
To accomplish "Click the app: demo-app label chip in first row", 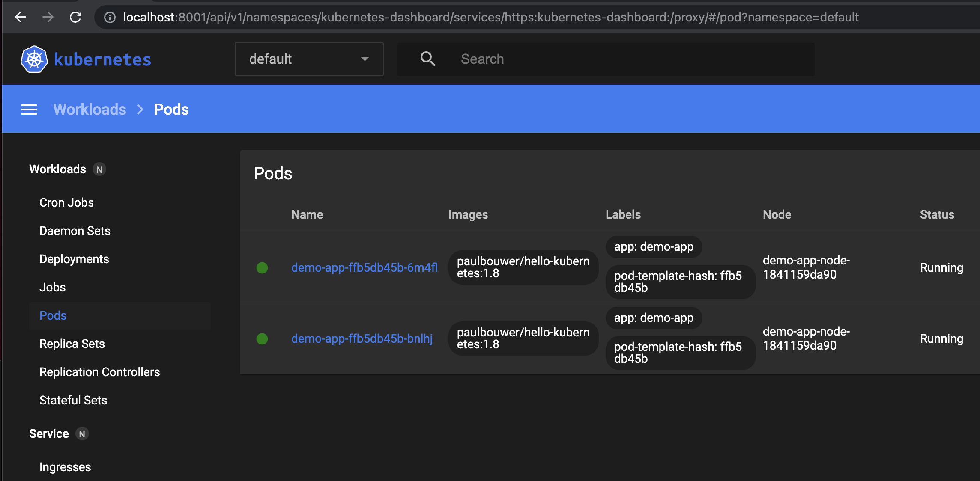I will coord(654,247).
